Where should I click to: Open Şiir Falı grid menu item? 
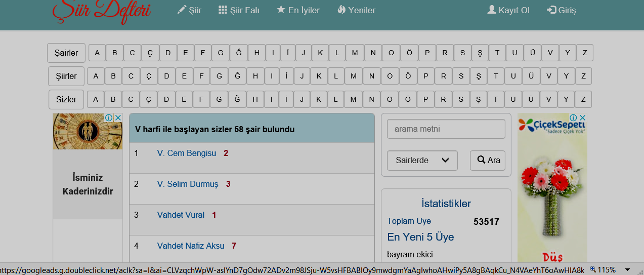coord(239,10)
